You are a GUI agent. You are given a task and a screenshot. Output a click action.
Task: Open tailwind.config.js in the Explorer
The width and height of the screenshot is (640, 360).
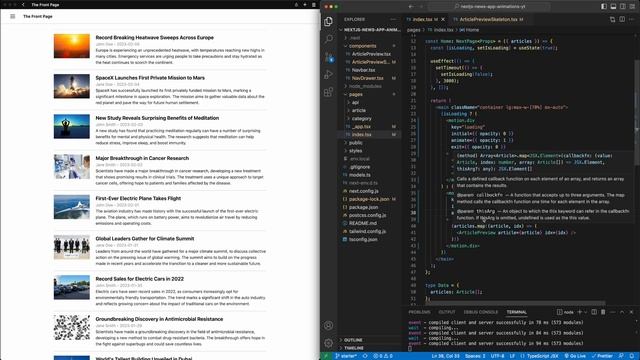point(367,231)
